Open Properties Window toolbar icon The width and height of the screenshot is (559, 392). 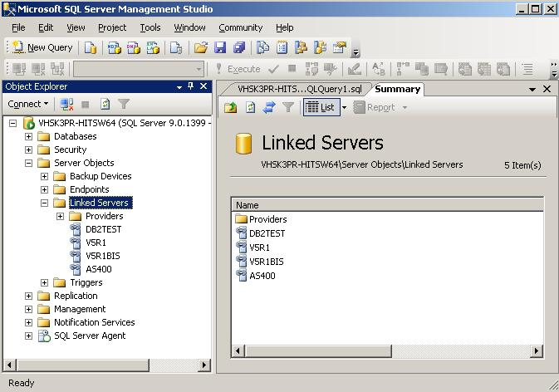pyautogui.click(x=340, y=47)
